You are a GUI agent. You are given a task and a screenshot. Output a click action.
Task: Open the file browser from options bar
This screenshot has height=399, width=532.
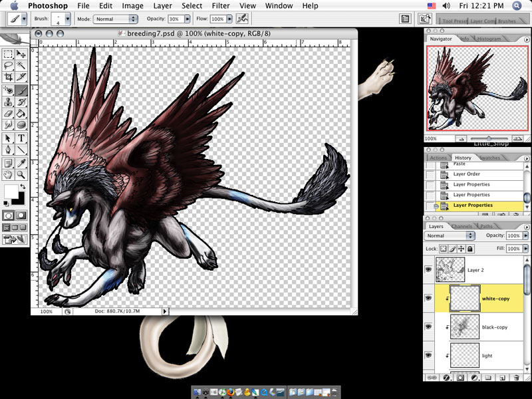click(x=424, y=19)
